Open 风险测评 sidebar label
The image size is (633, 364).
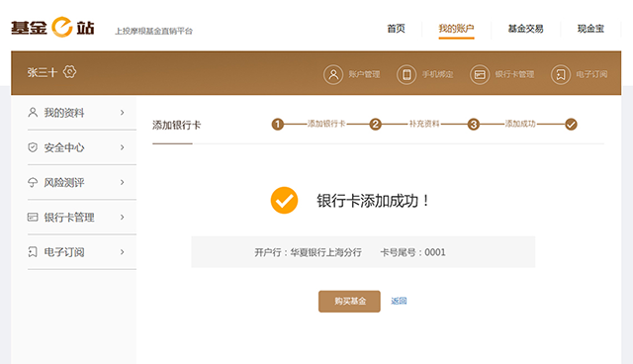tap(64, 183)
